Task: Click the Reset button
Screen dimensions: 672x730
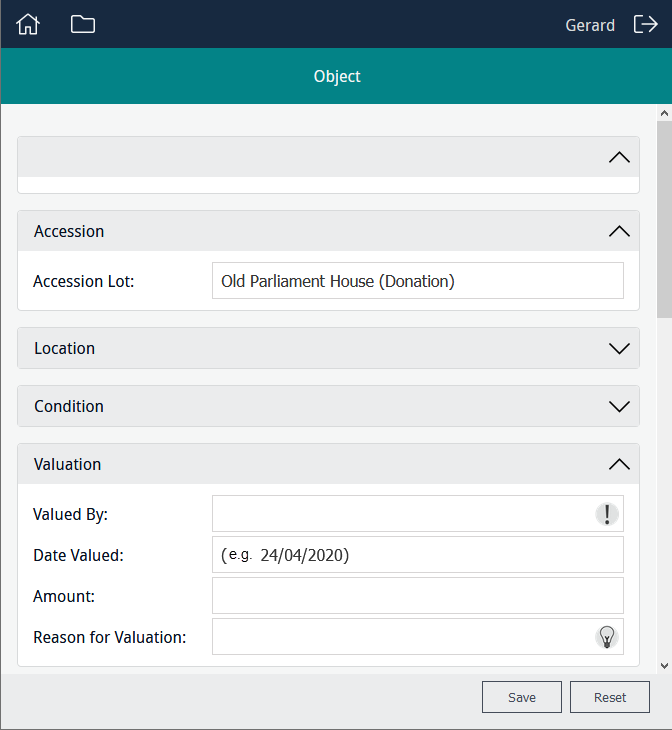Action: coord(610,697)
